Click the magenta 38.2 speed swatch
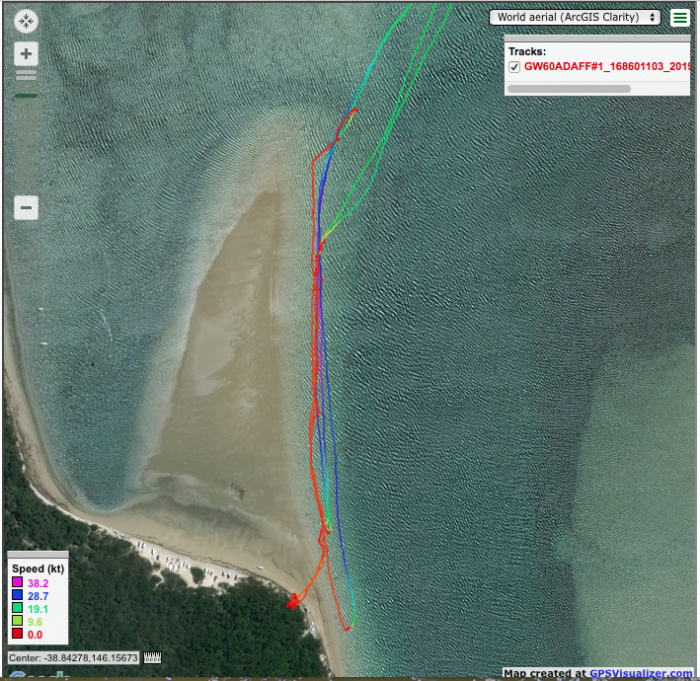Image resolution: width=700 pixels, height=681 pixels. pyautogui.click(x=17, y=581)
